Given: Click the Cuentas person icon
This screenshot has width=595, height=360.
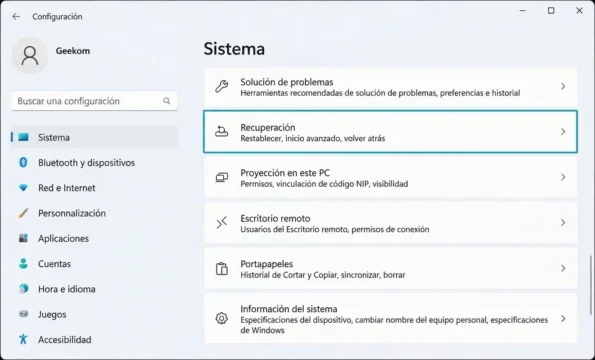Looking at the screenshot, I should click(24, 263).
